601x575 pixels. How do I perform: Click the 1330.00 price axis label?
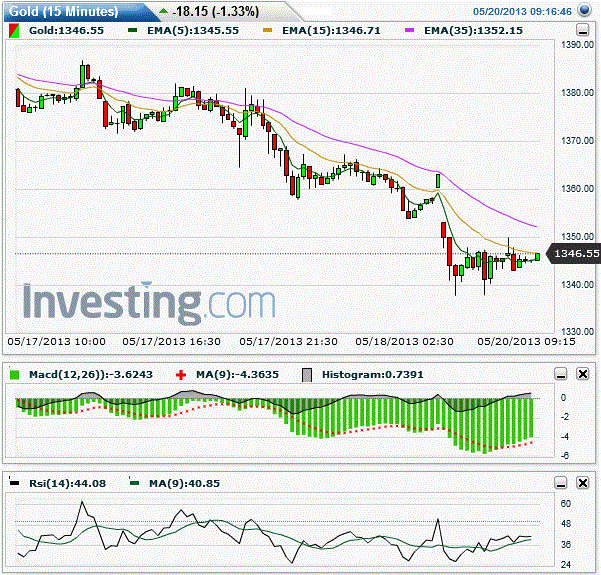[577, 331]
